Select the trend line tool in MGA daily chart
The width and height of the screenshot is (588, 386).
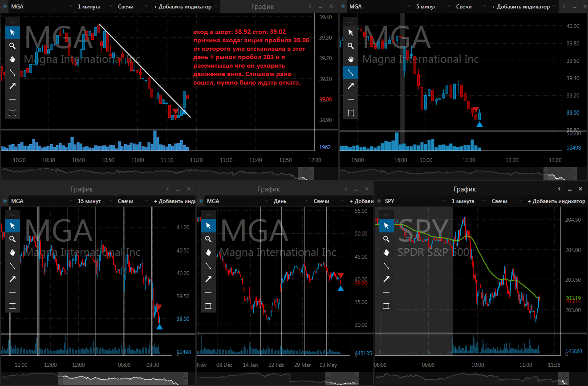pyautogui.click(x=208, y=266)
